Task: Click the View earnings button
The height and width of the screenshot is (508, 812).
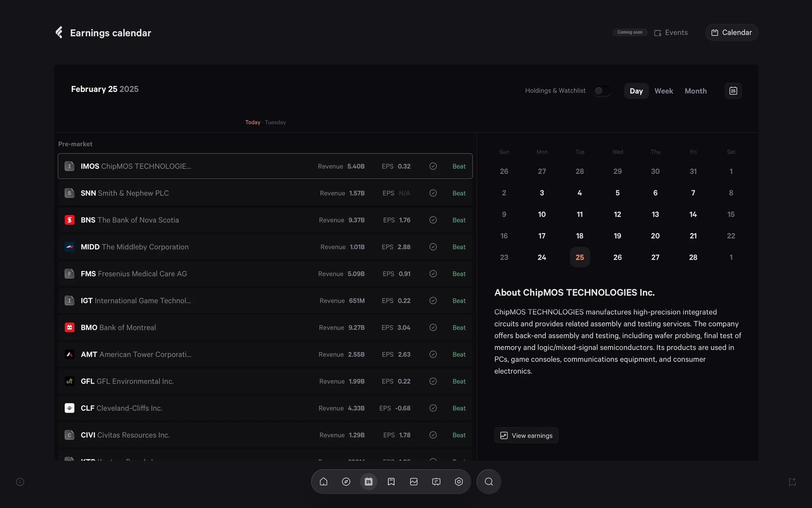Action: [x=526, y=436]
